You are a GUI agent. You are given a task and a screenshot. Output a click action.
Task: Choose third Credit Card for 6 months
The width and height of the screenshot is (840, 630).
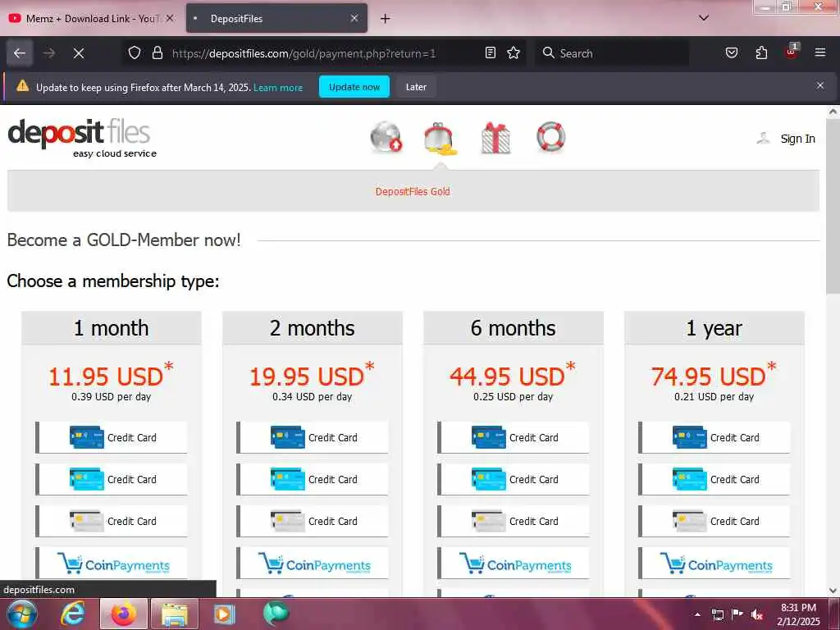[514, 521]
